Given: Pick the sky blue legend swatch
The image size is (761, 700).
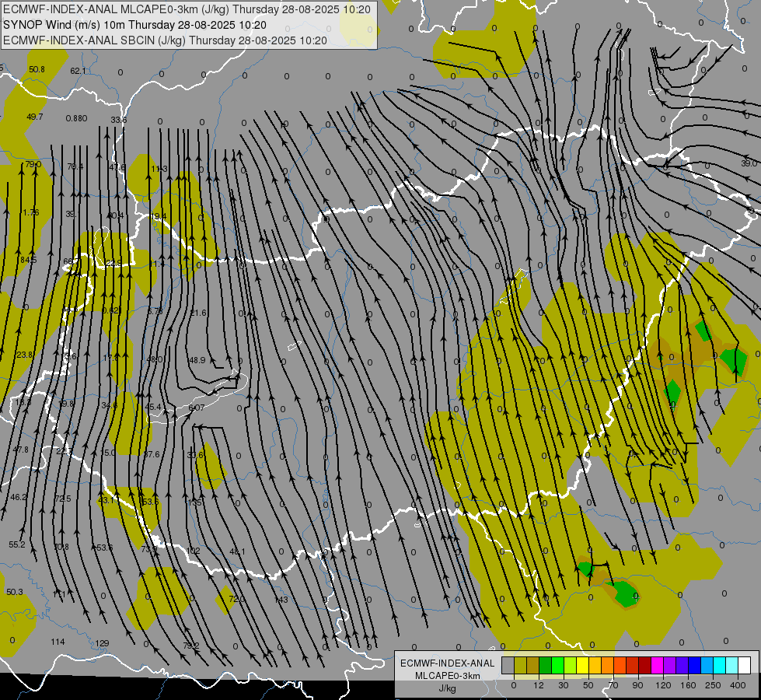Looking at the screenshot, I should coord(707,665).
